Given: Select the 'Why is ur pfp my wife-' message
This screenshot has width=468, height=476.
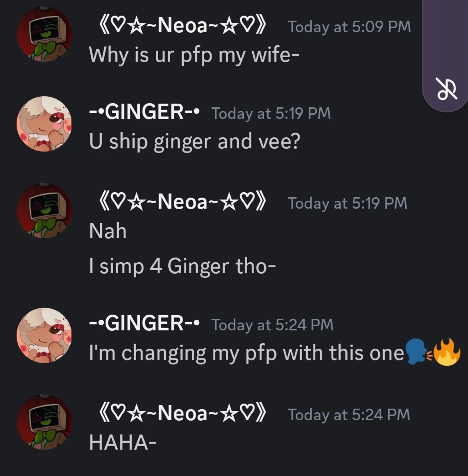Looking at the screenshot, I should pyautogui.click(x=194, y=55).
